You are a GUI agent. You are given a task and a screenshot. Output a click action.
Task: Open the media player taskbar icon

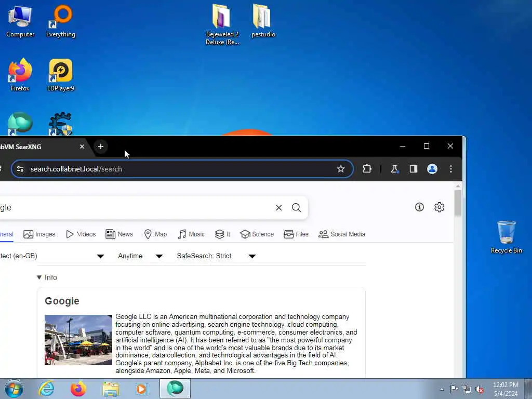tap(142, 389)
